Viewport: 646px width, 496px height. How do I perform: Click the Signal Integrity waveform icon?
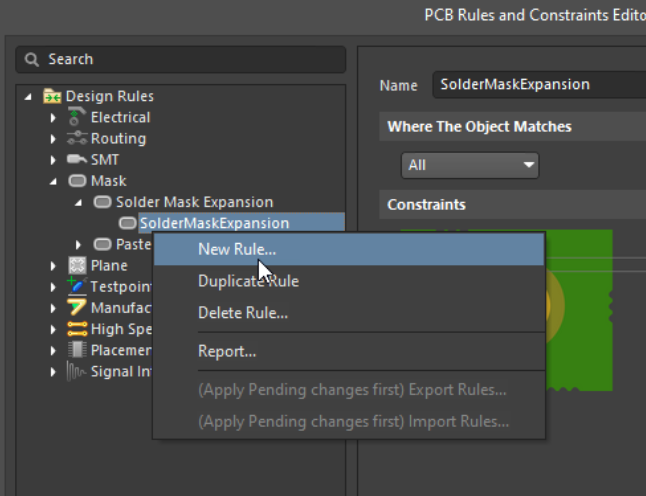coord(77,371)
